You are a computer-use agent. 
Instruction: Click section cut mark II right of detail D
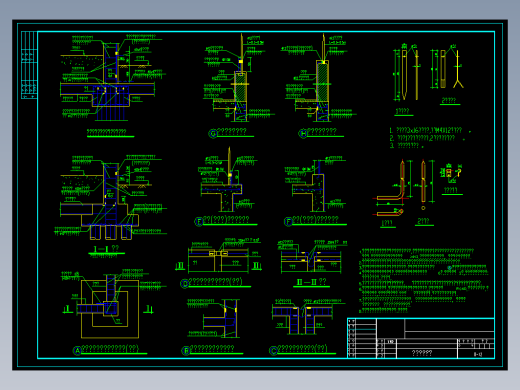pyautogui.click(x=257, y=266)
